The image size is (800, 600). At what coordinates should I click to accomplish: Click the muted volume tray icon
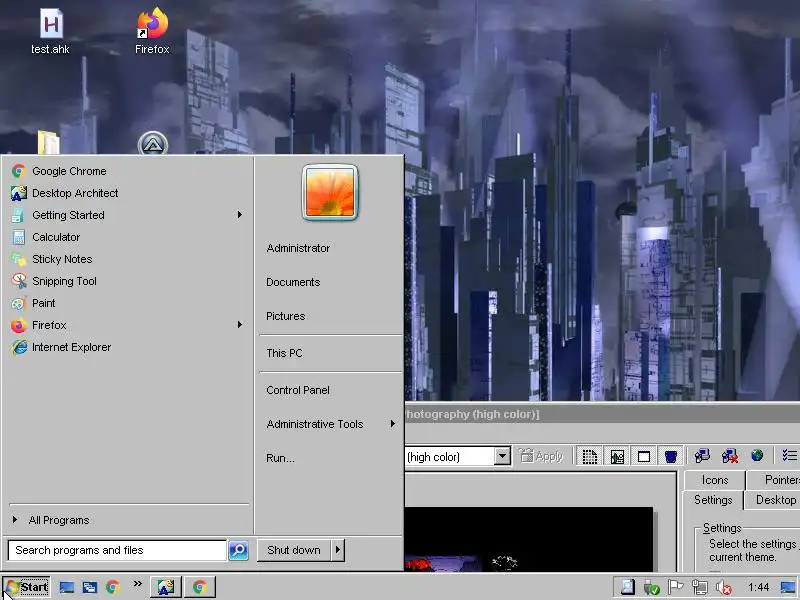(x=723, y=588)
